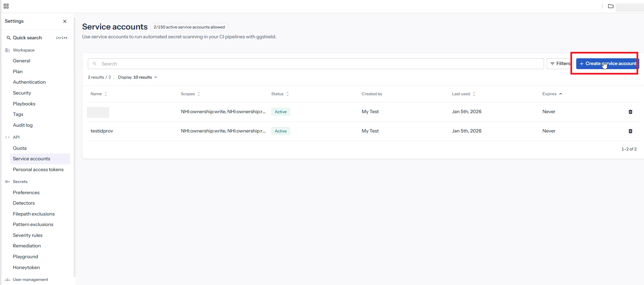Click the Created by column header
The width and height of the screenshot is (644, 285).
pyautogui.click(x=372, y=94)
